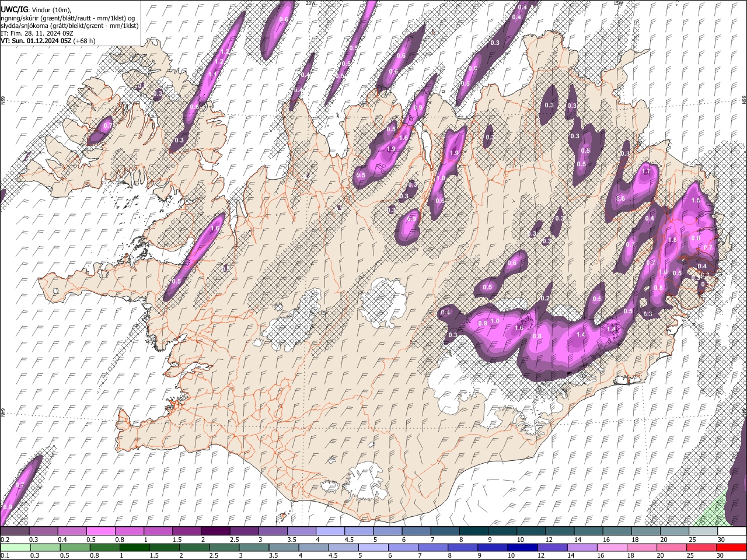Screen dimensions: 747x560
Task: Click the 'slydda/snjókoma' description line
Action: coord(70,26)
